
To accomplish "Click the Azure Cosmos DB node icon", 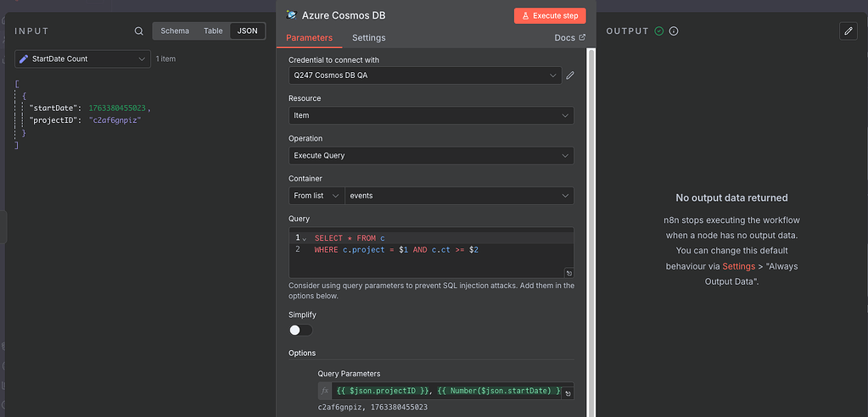I will coord(292,15).
